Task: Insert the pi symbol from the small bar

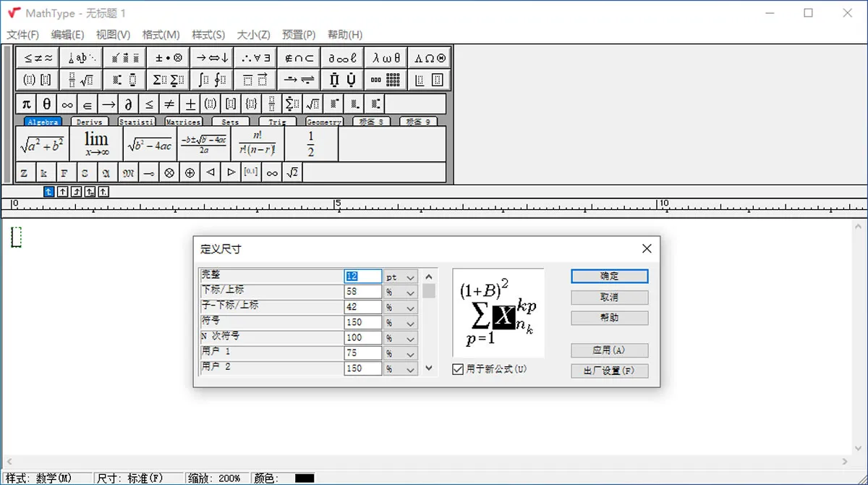Action: tap(26, 104)
